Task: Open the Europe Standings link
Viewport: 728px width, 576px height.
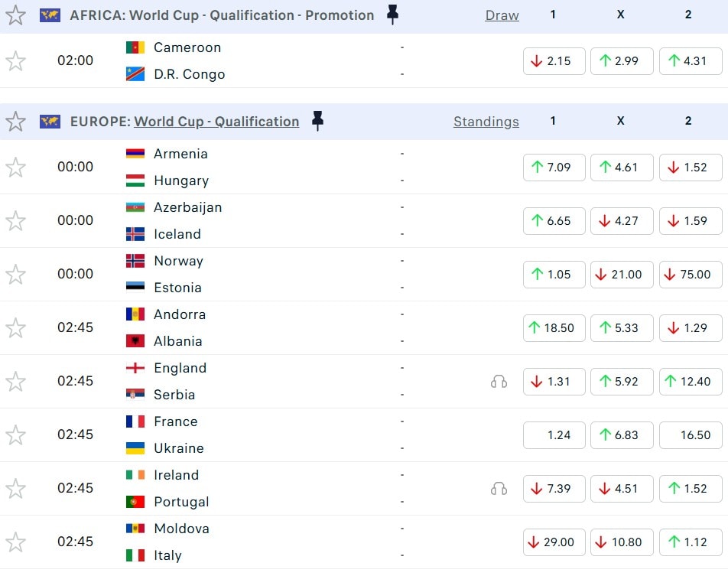Action: pyautogui.click(x=486, y=122)
